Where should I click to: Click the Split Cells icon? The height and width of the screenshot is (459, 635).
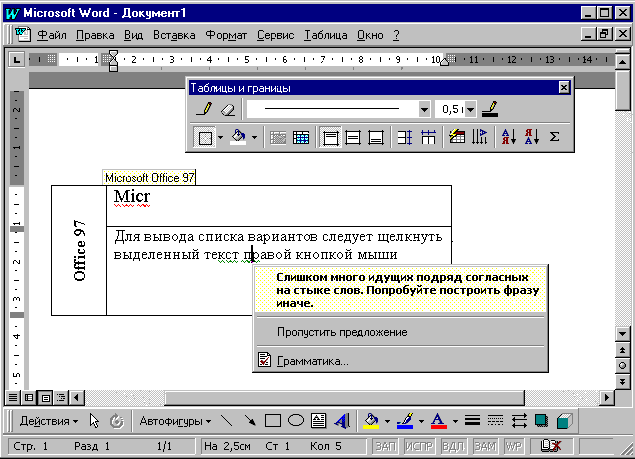(x=301, y=138)
